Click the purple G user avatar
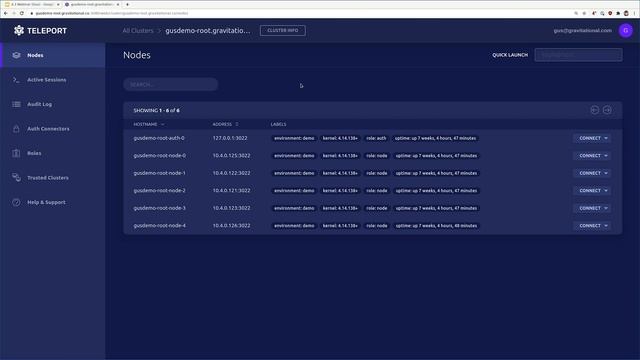The image size is (640, 360). pos(625,30)
